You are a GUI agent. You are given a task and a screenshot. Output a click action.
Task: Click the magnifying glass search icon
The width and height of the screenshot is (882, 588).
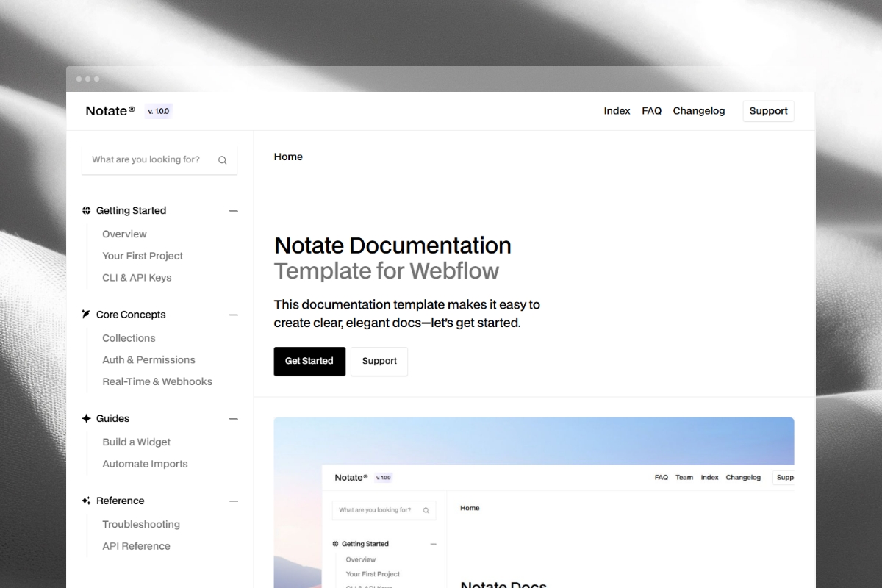pos(222,159)
